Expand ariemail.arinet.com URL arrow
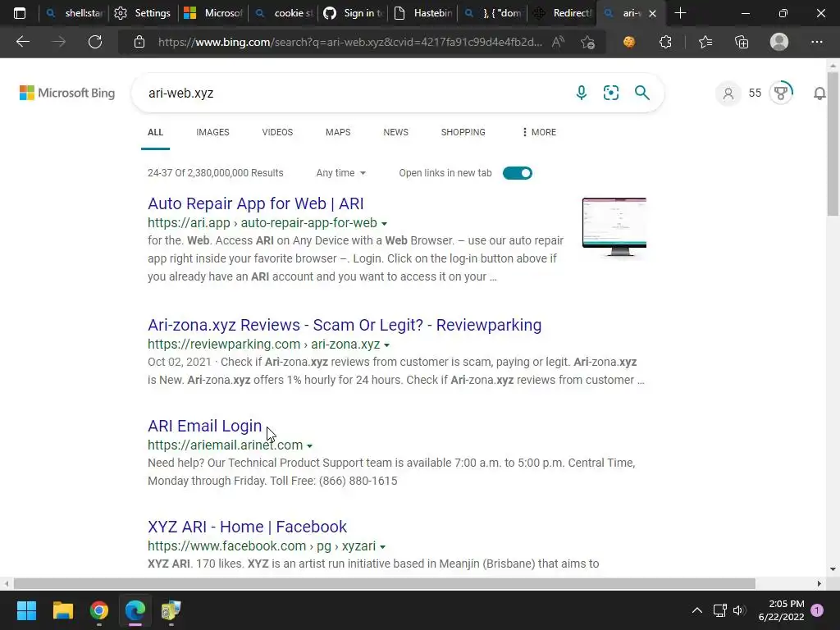The image size is (840, 630). pos(309,445)
